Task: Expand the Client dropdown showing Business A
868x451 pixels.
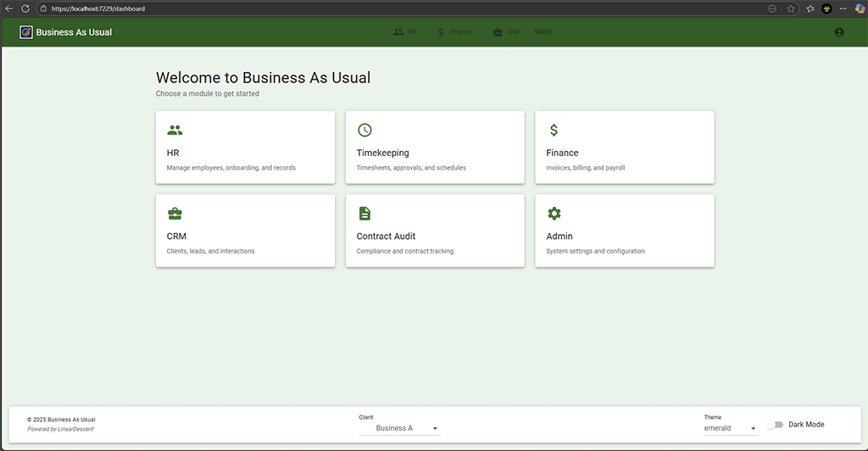Action: point(399,428)
